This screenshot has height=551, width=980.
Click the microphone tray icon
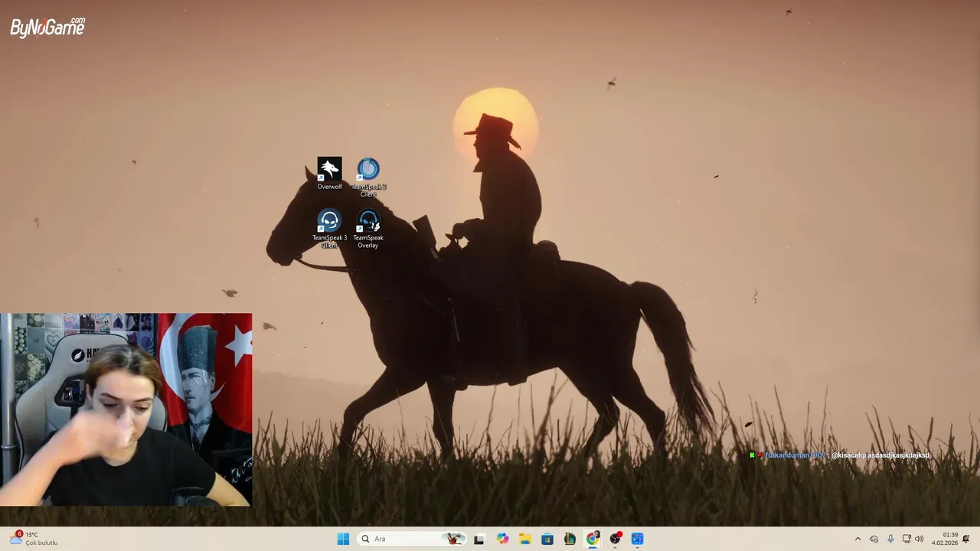point(890,539)
